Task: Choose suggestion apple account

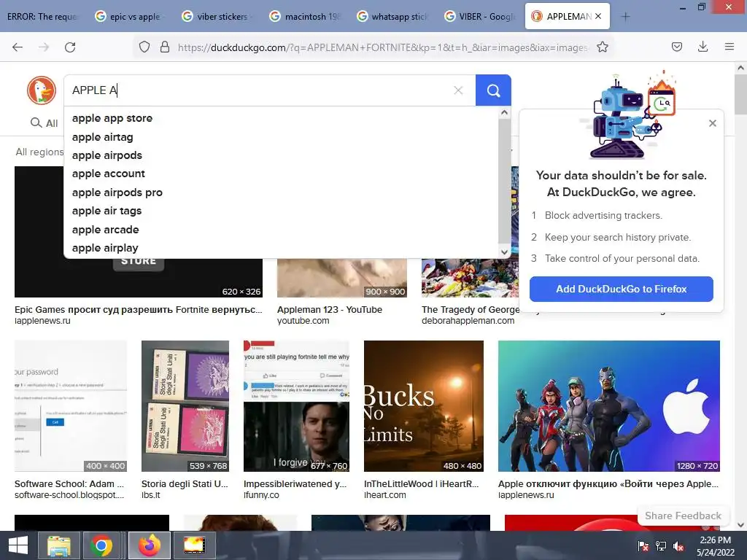Action: [281, 174]
